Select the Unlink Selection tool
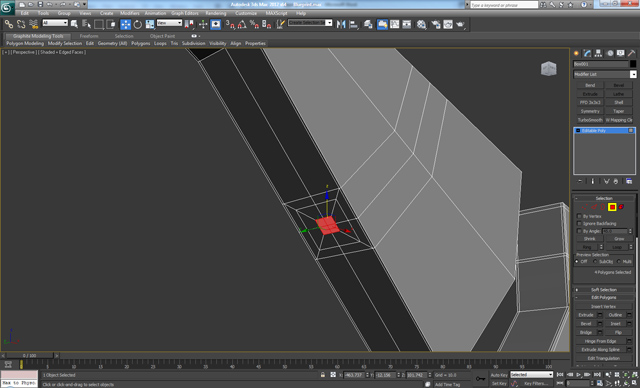This screenshot has height=388, width=640. tap(21, 24)
